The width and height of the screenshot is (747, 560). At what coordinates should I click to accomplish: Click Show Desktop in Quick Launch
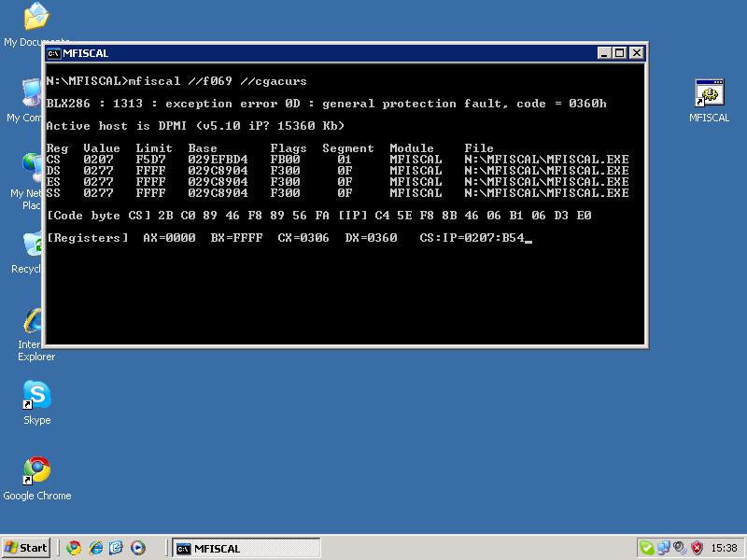click(x=117, y=548)
